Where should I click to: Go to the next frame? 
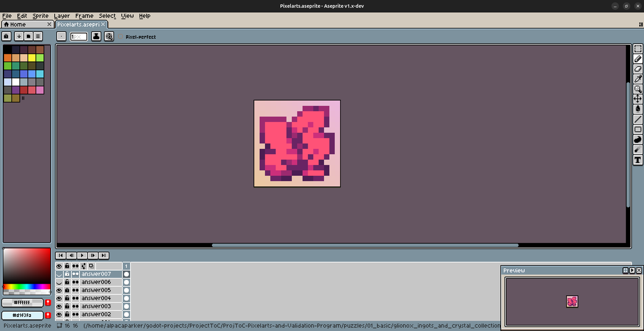93,255
